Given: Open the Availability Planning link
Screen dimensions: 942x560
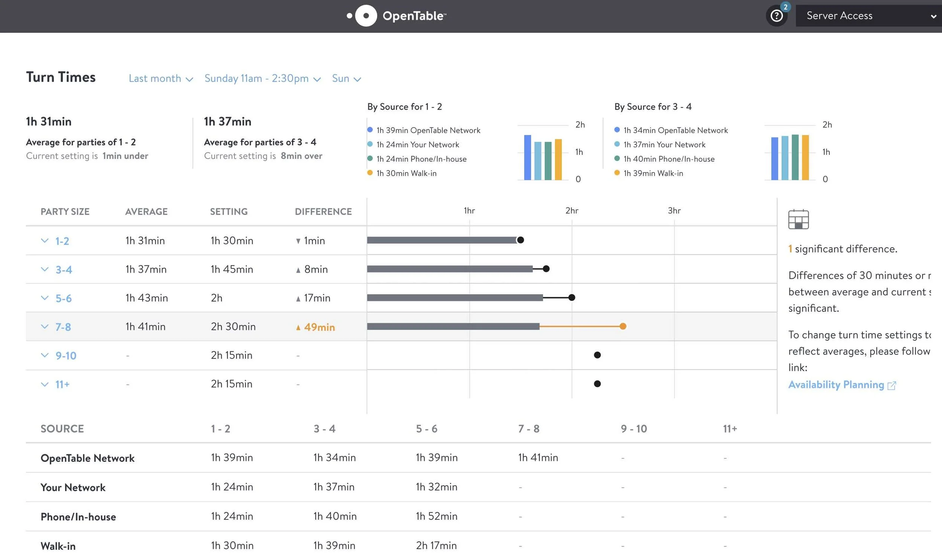Looking at the screenshot, I should tap(835, 385).
